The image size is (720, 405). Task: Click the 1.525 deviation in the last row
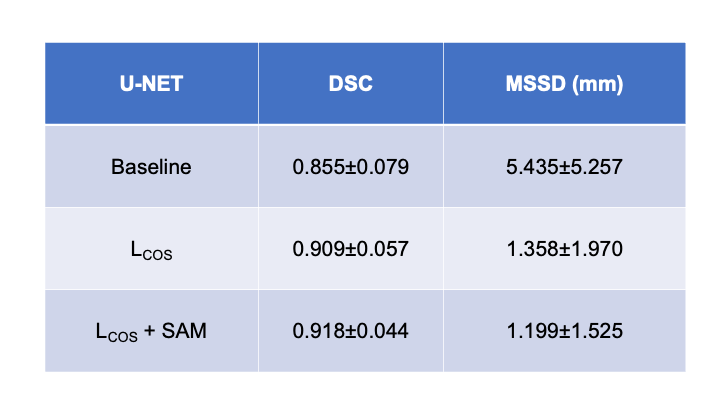[x=599, y=330]
